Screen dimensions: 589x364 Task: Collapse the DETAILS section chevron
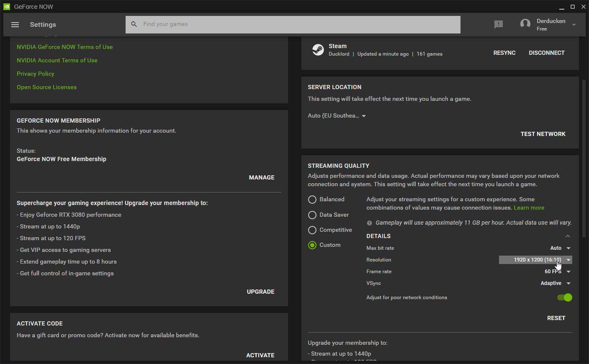(x=568, y=236)
